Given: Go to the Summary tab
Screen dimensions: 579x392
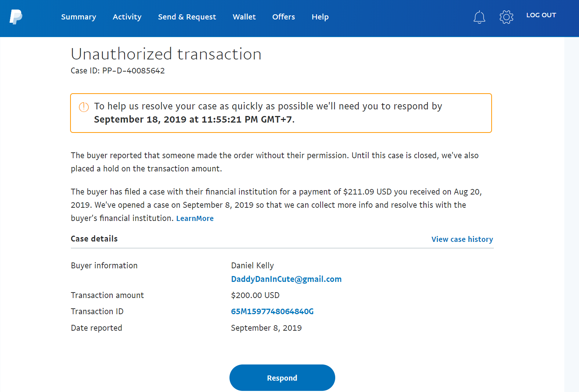Looking at the screenshot, I should coord(79,17).
